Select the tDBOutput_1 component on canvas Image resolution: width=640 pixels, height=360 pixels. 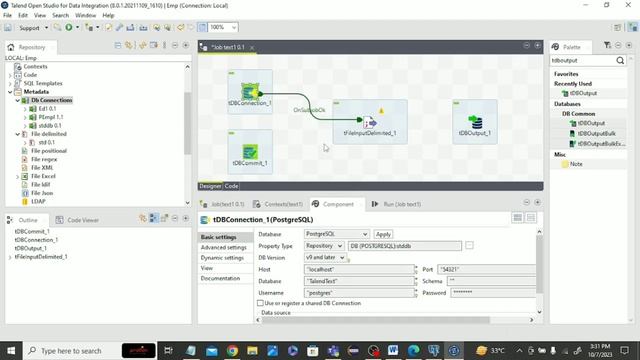pos(475,122)
